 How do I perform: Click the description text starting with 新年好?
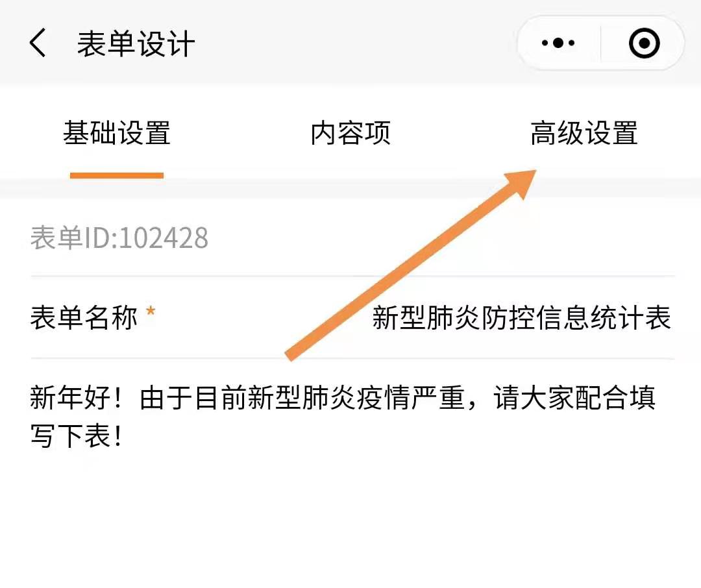[343, 417]
